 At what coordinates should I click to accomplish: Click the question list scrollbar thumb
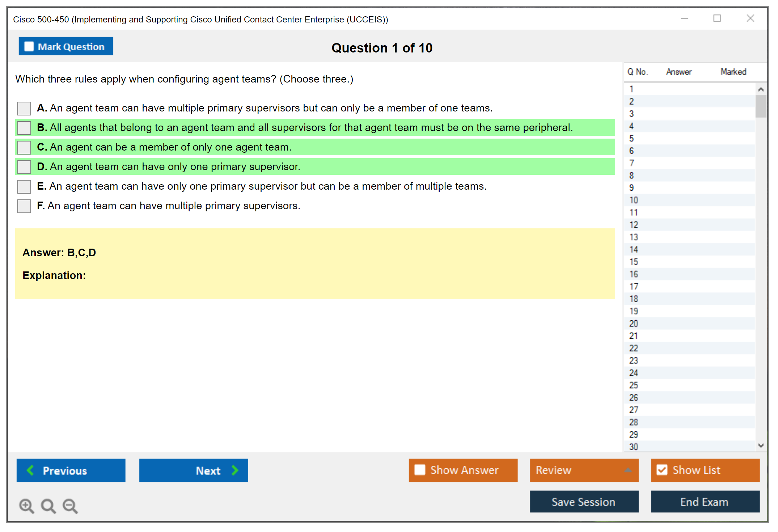tap(761, 106)
